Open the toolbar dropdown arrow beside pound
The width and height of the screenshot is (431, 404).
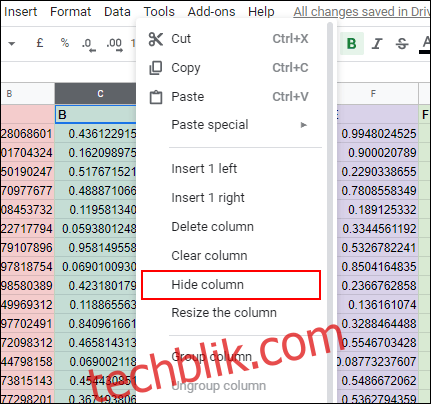pos(12,44)
